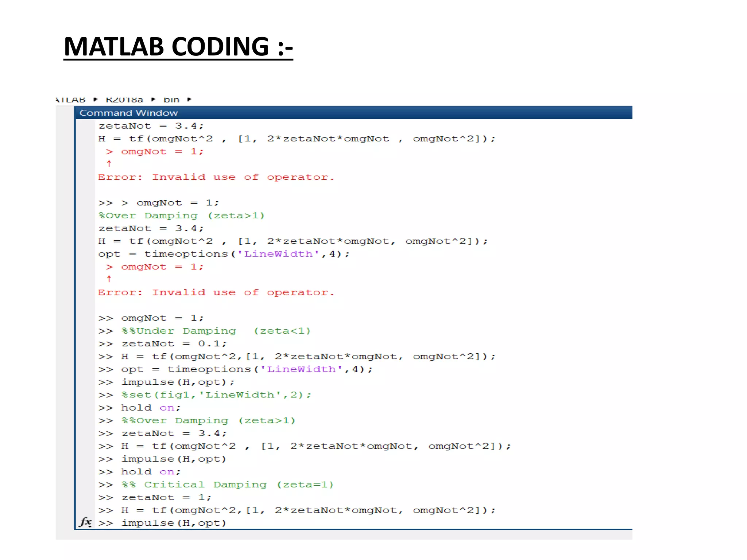The image size is (747, 560).
Task: Click first red 'Invalid use of operator' error
Action: coord(216,177)
